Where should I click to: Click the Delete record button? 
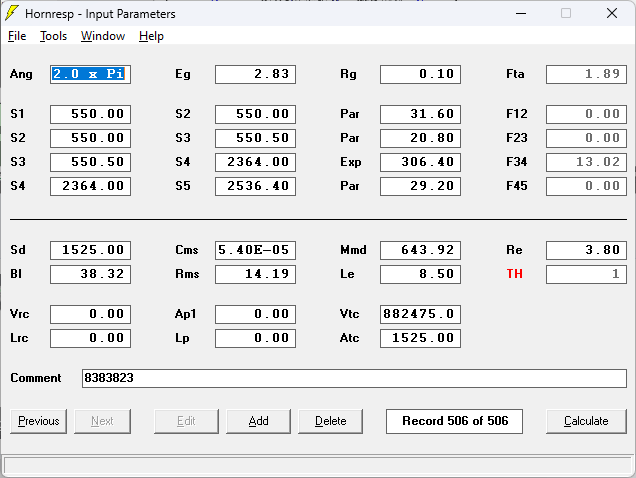click(x=331, y=421)
